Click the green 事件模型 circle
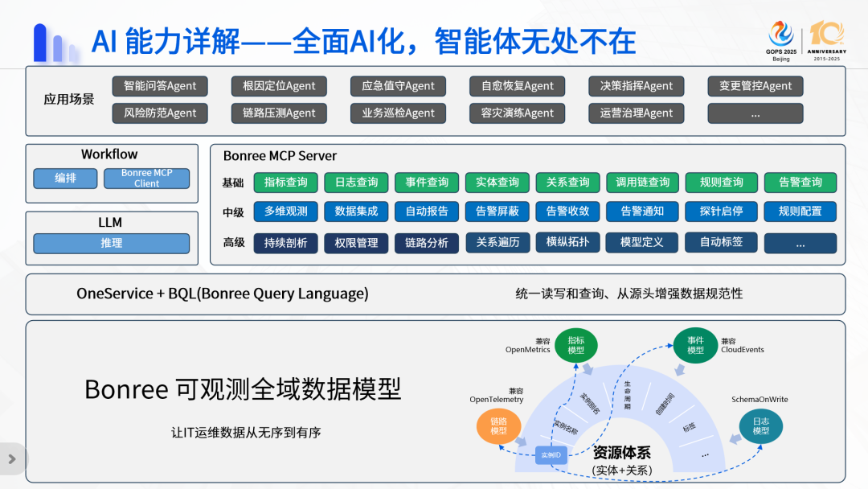The image size is (868, 489). [695, 346]
